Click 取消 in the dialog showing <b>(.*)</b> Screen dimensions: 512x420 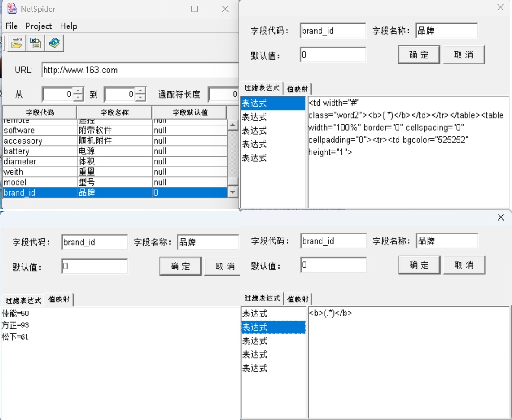[x=464, y=265]
